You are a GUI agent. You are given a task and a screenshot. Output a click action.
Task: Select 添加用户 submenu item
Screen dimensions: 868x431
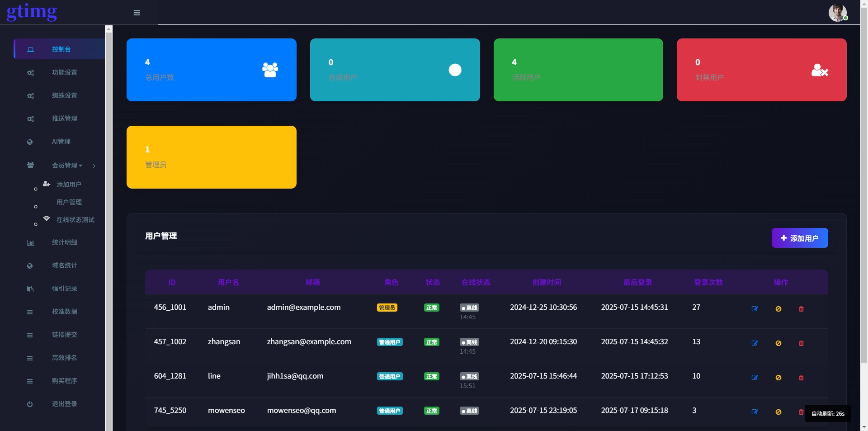(69, 185)
